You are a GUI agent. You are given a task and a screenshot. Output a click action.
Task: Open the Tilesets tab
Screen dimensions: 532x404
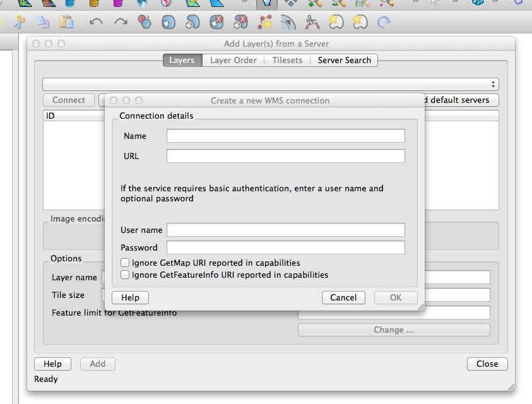click(x=287, y=60)
